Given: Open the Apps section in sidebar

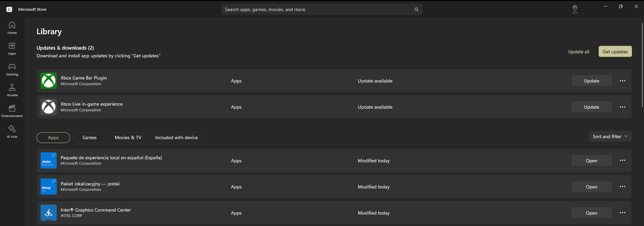Looking at the screenshot, I should [12, 49].
